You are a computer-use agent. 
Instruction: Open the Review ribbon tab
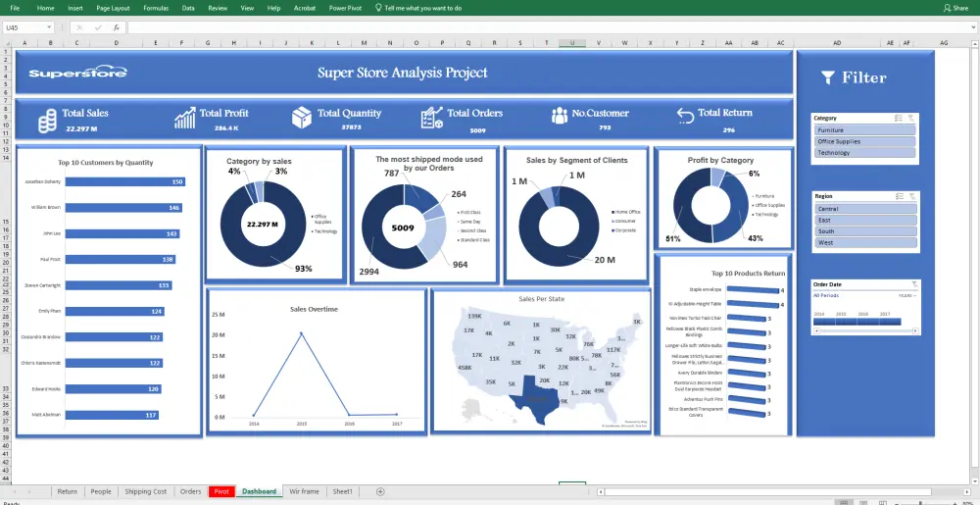(218, 8)
